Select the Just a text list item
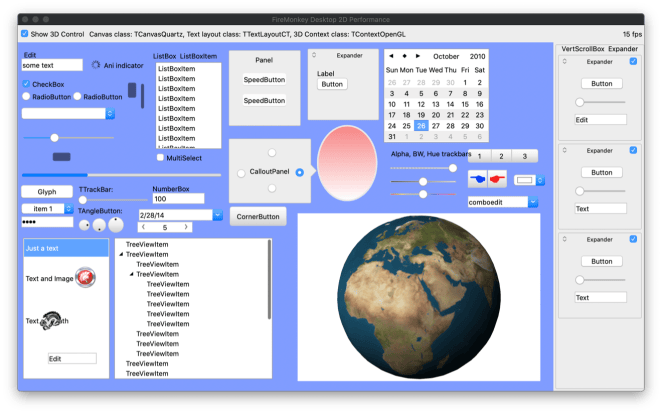 66,248
